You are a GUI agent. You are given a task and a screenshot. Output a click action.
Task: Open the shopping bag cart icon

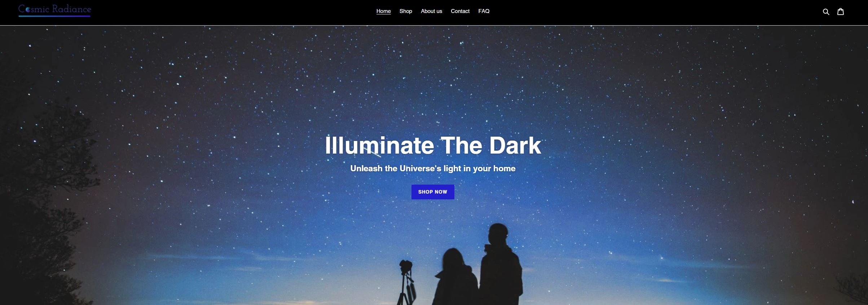pos(841,12)
